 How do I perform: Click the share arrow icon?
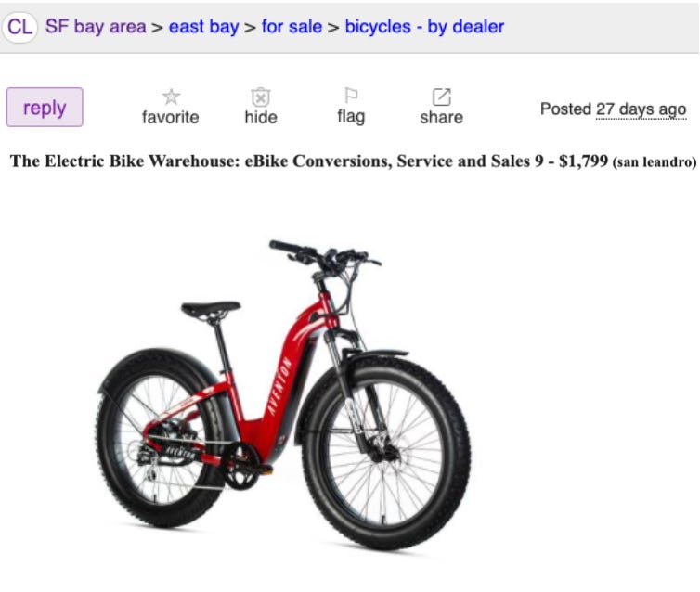(x=442, y=97)
